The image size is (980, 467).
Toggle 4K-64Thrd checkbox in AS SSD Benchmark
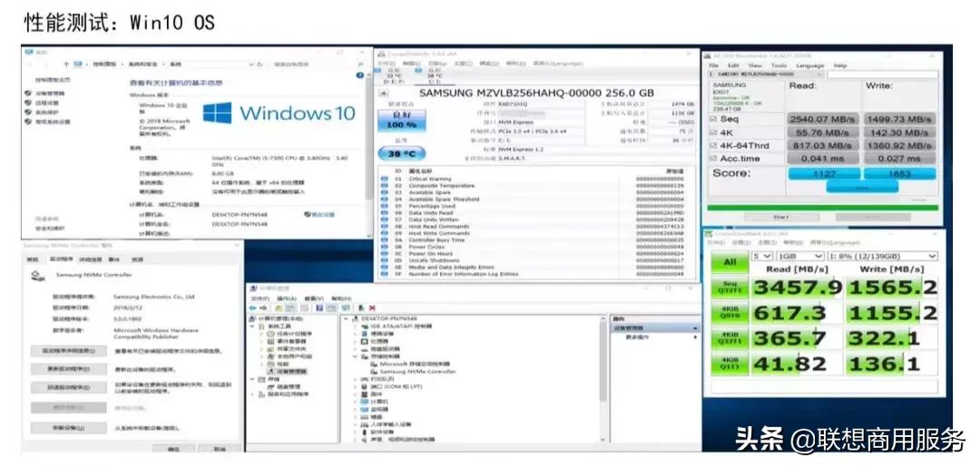(x=713, y=145)
